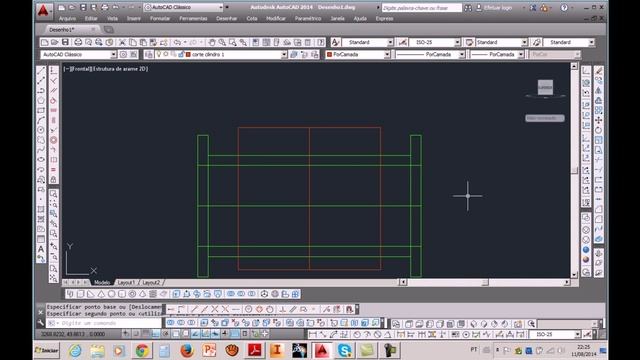640x360 pixels.
Task: Select the Polyline tool in Draw toolbar
Action: coord(41,91)
